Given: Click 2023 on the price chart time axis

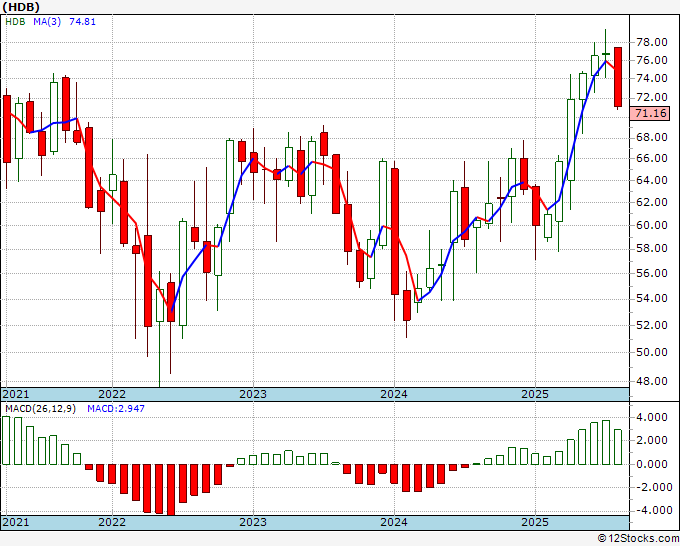Looking at the screenshot, I should pos(253,394).
